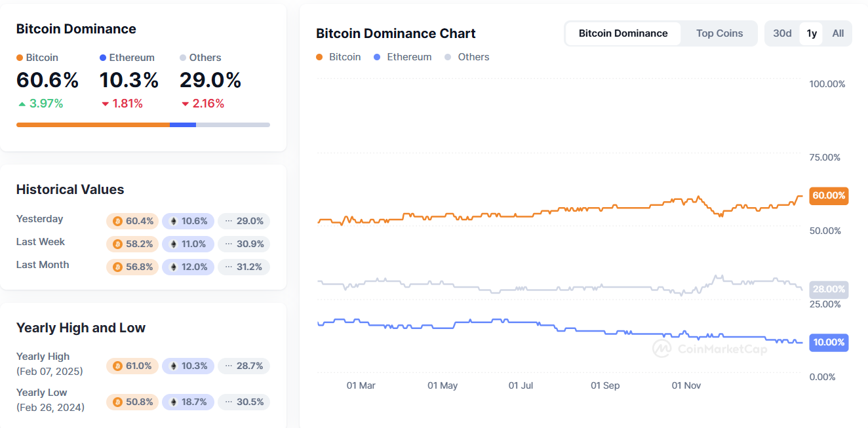Click the CoinMarketCap watermark logo
Screen dimensions: 868x428
coord(661,349)
